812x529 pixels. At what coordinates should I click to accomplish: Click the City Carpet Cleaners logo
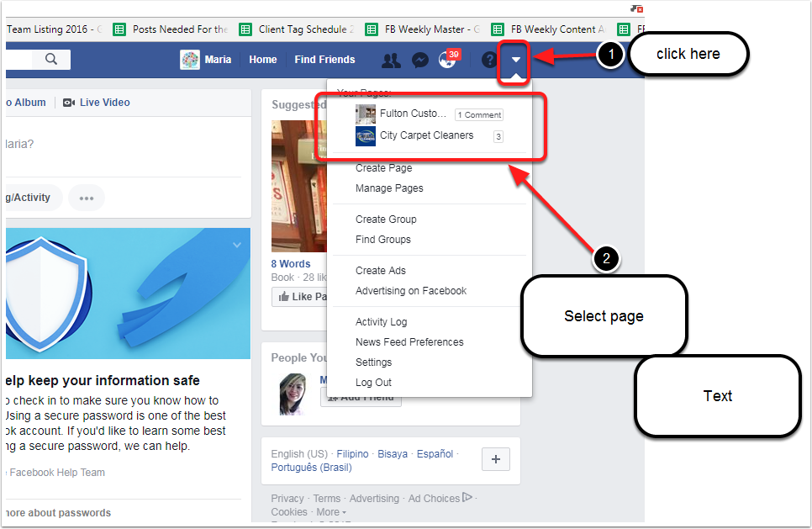point(365,136)
